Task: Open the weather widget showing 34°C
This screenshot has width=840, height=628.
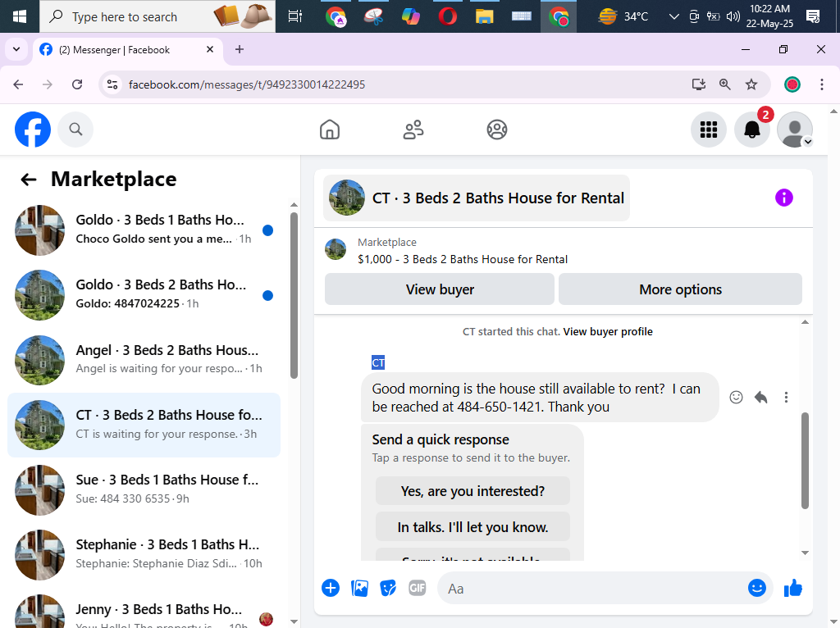Action: pyautogui.click(x=623, y=16)
